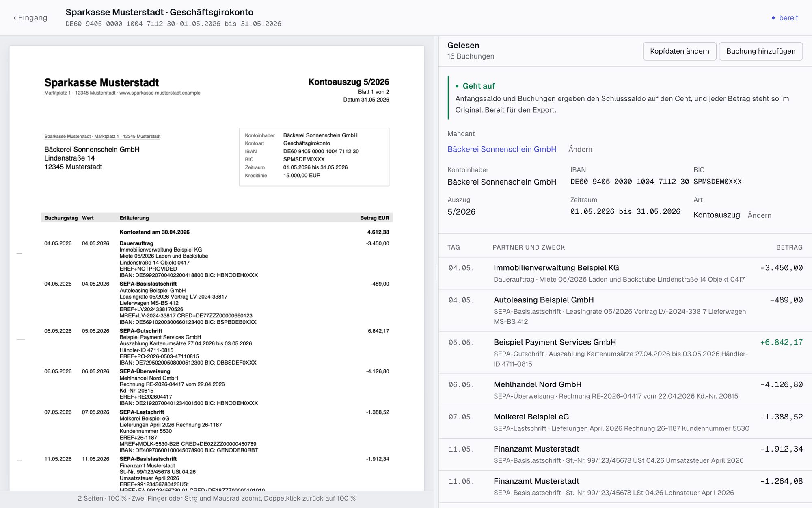812x508 pixels.
Task: Select the Beispiel Payment Services GmbH booking
Action: click(x=625, y=353)
